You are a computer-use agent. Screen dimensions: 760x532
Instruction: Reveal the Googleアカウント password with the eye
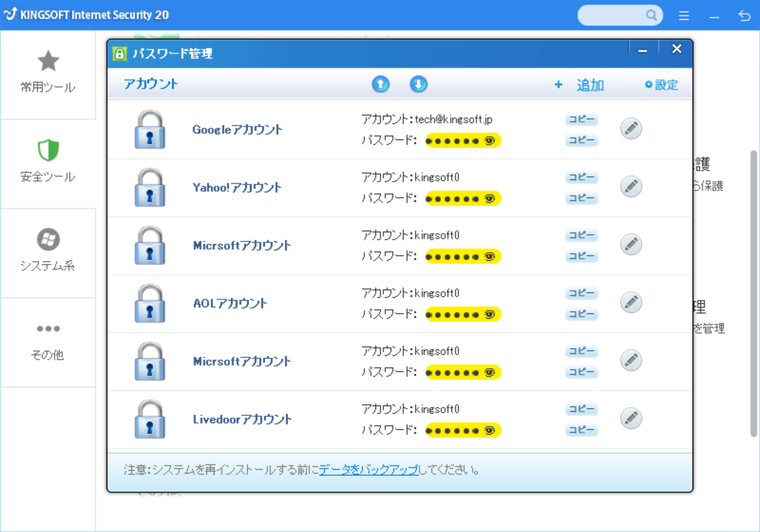[x=490, y=141]
